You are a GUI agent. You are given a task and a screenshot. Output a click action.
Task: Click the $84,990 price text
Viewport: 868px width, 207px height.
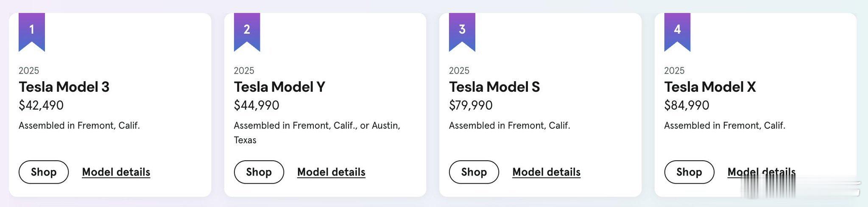pos(687,105)
